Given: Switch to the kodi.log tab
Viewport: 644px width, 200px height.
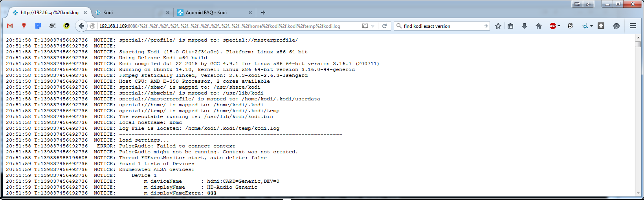Looking at the screenshot, I should click(x=50, y=13).
